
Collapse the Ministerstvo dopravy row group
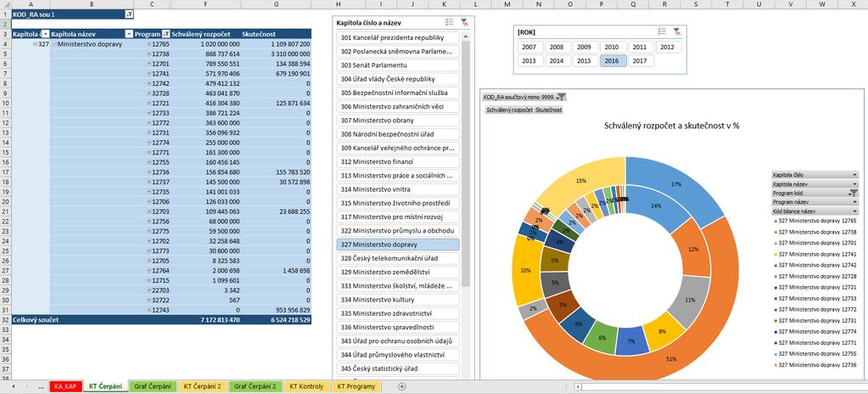coord(54,44)
